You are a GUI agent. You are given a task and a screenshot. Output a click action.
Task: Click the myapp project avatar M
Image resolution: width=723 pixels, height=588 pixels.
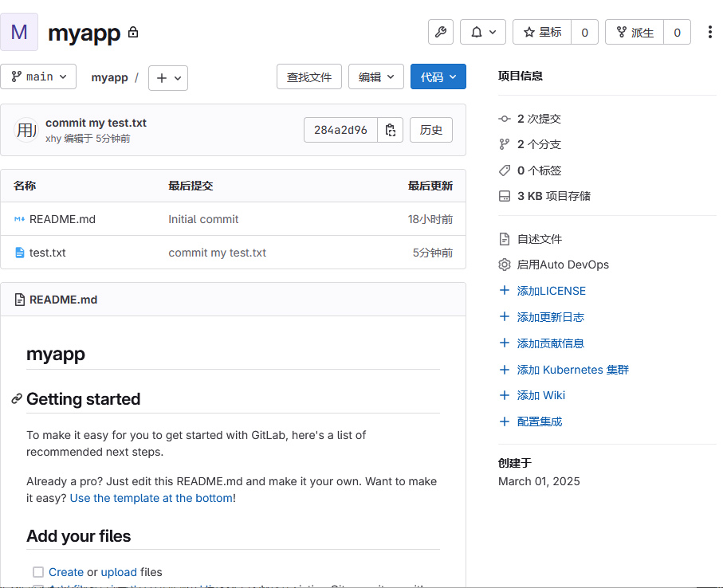click(x=19, y=33)
